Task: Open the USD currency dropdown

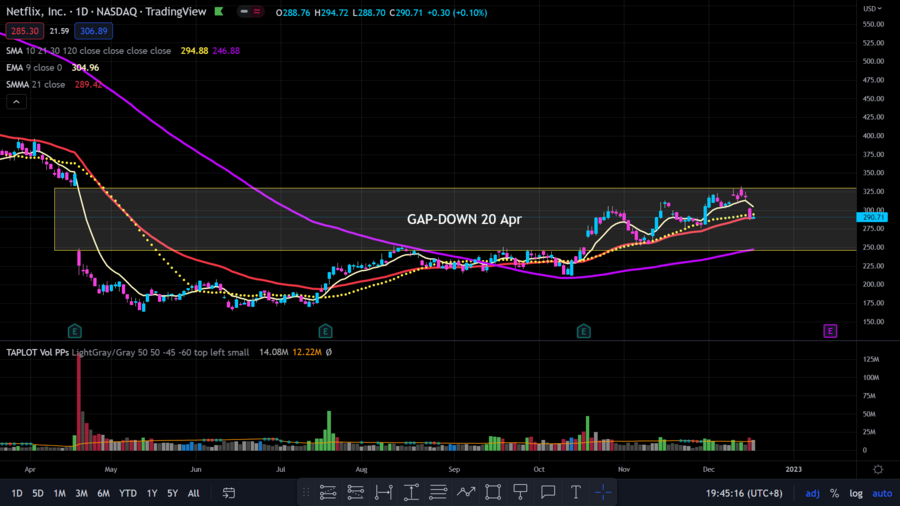Action: click(x=872, y=9)
